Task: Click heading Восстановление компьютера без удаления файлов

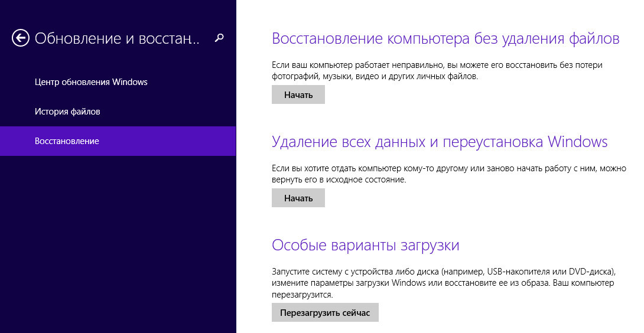Action: tap(445, 39)
